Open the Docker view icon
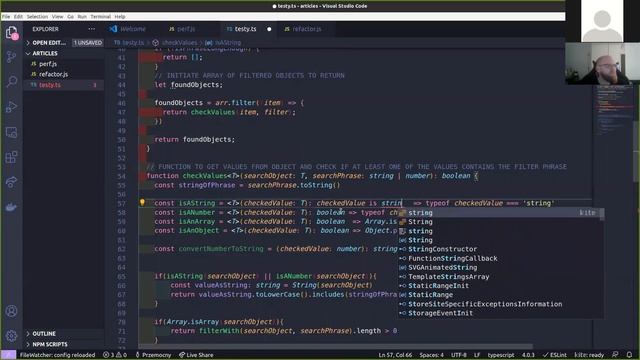The height and width of the screenshot is (360, 640). (11, 207)
